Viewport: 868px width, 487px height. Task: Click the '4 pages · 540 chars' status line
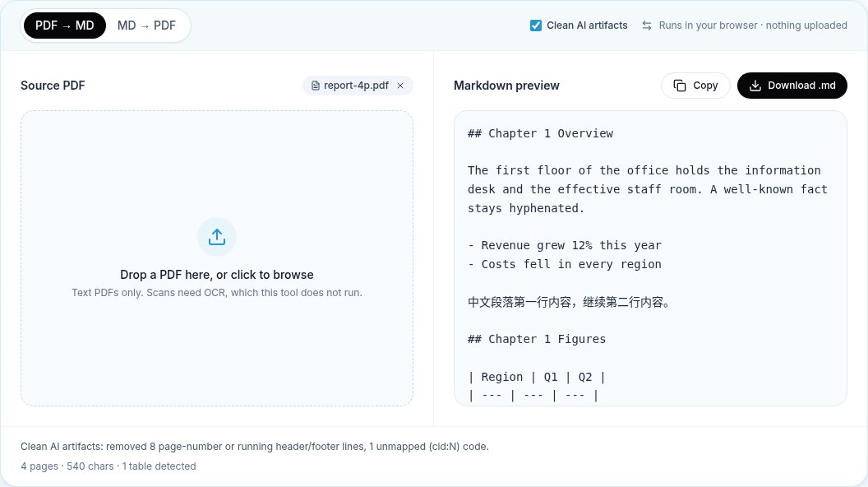tap(108, 466)
